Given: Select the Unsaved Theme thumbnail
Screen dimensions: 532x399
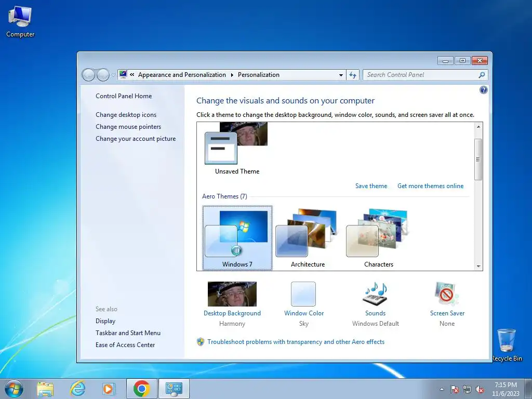Looking at the screenshot, I should 237,149.
